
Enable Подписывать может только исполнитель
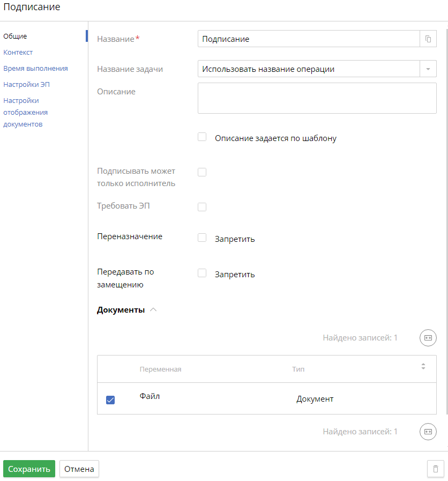click(202, 172)
